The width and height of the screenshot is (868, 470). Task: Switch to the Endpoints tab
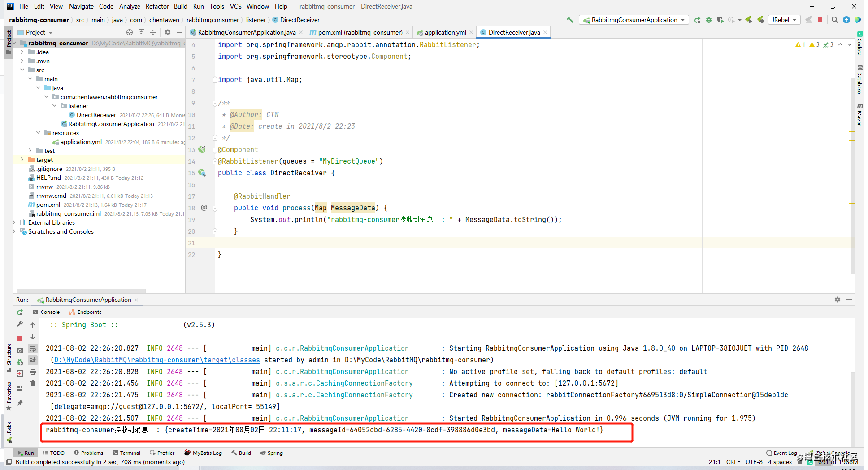pos(85,312)
